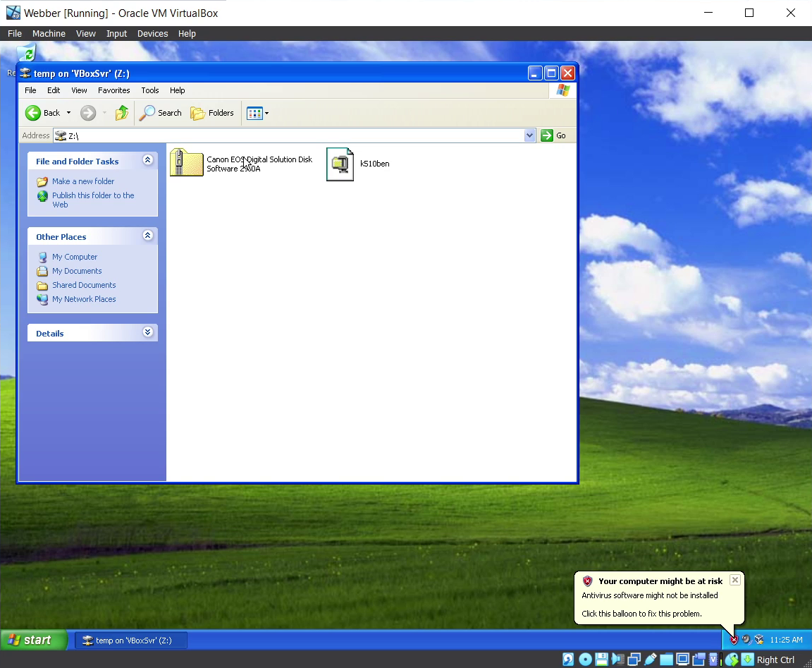
Task: Open the Tools menu
Action: 149,90
